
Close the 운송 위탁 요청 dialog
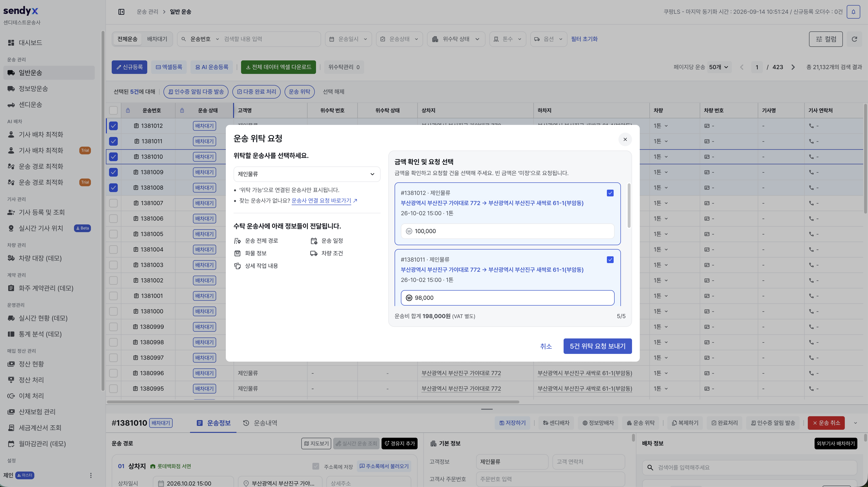(x=625, y=139)
